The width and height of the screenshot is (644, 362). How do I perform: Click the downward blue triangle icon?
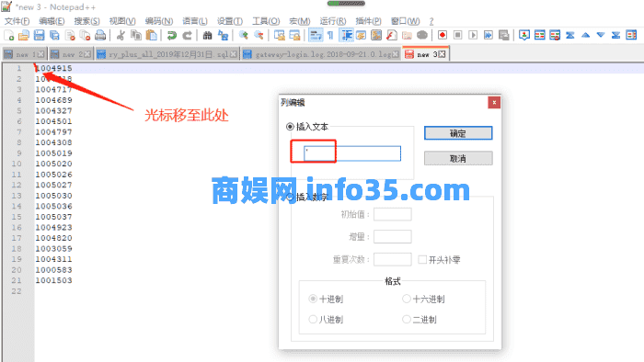tap(601, 36)
